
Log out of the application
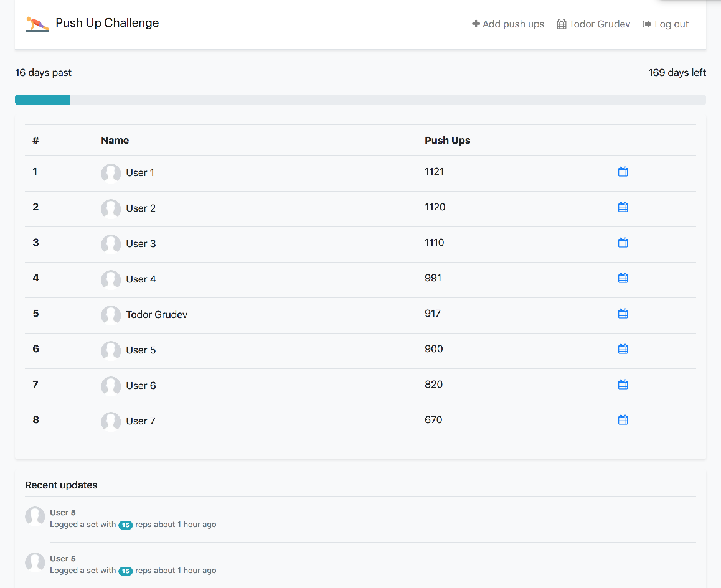click(666, 24)
